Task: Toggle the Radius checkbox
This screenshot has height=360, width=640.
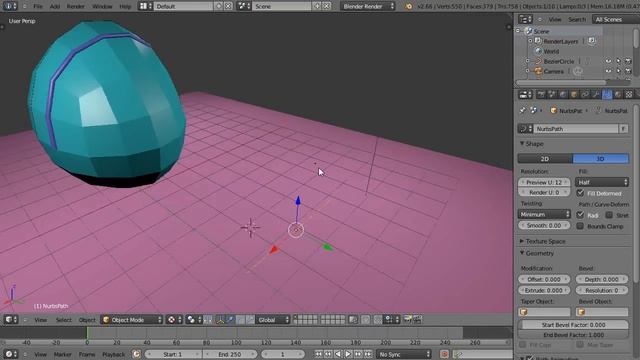Action: [580, 215]
